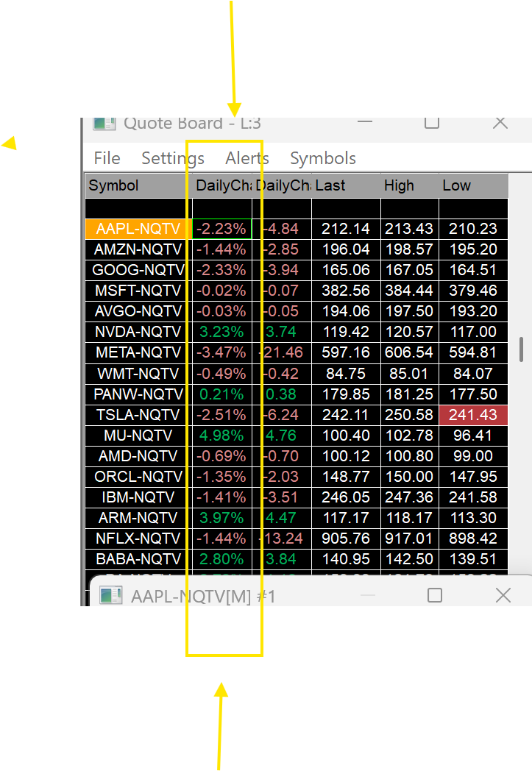Click the 382.56 MSFT last price
The width and height of the screenshot is (532, 771).
tap(346, 291)
